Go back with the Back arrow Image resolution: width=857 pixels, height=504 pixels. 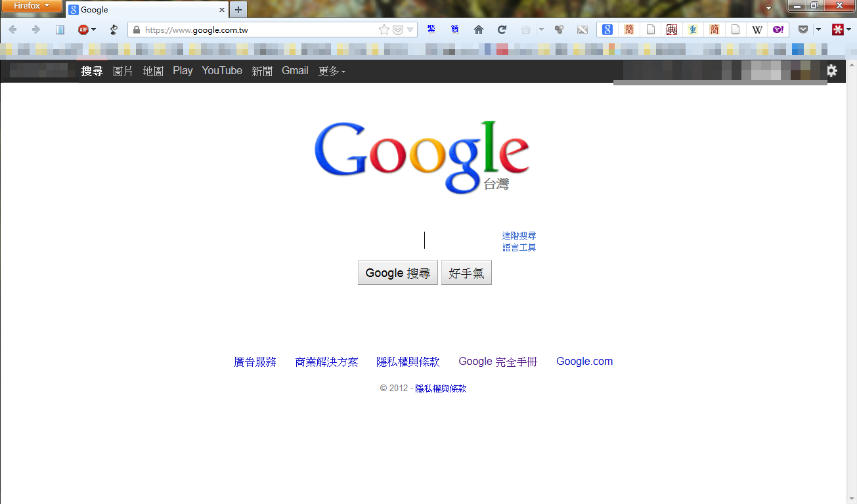(13, 30)
